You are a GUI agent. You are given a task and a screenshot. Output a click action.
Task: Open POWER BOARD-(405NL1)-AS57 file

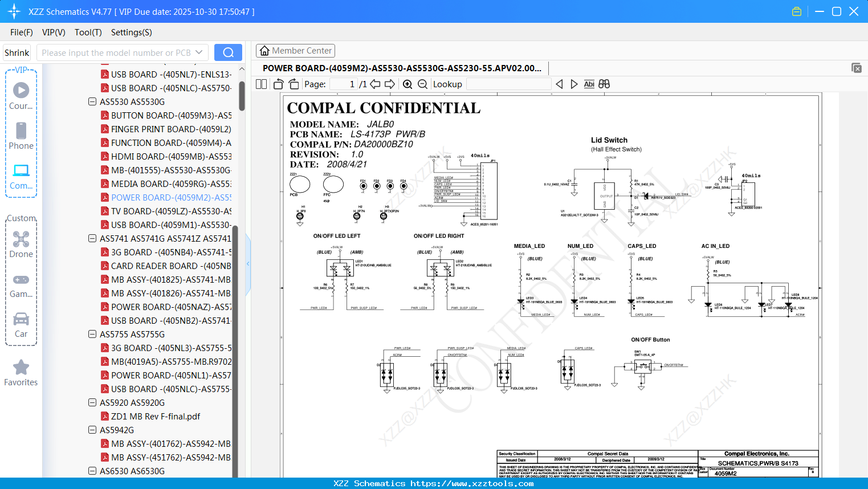[171, 375]
